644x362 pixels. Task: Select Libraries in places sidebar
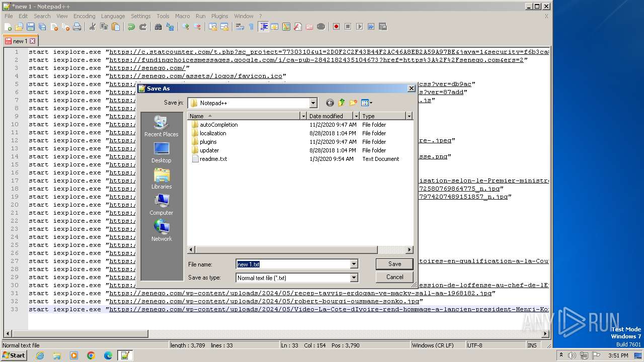click(x=161, y=178)
